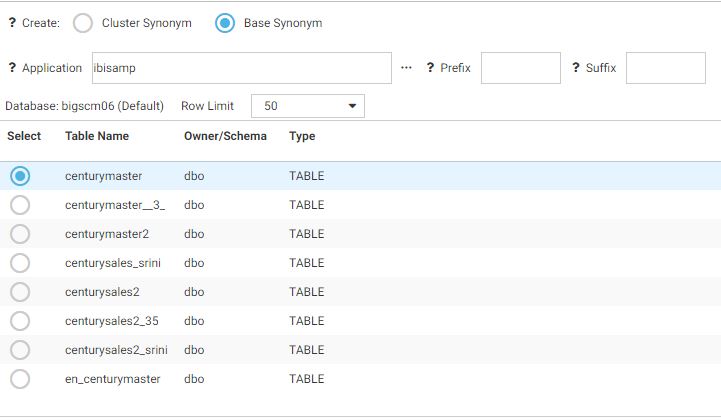This screenshot has width=721, height=420.
Task: Click the Prefix help question mark
Action: (x=430, y=68)
